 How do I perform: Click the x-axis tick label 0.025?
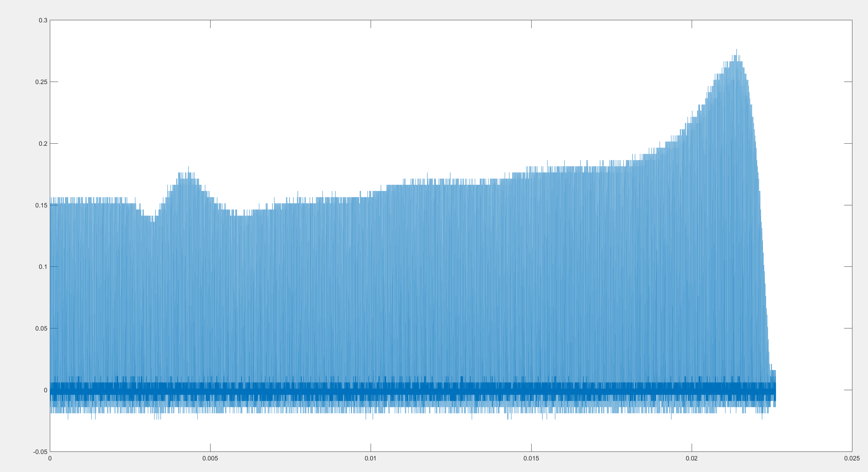(852, 459)
